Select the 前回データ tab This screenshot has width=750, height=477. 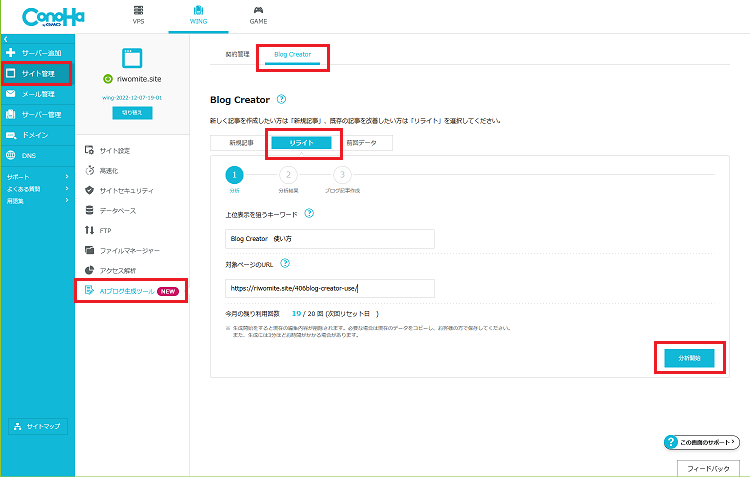coord(362,143)
